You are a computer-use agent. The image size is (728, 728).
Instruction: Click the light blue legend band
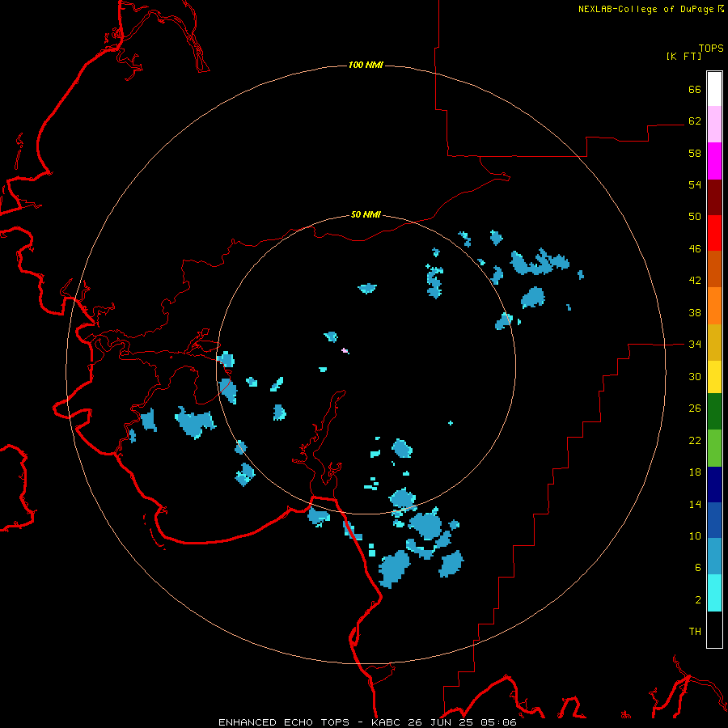(x=714, y=557)
